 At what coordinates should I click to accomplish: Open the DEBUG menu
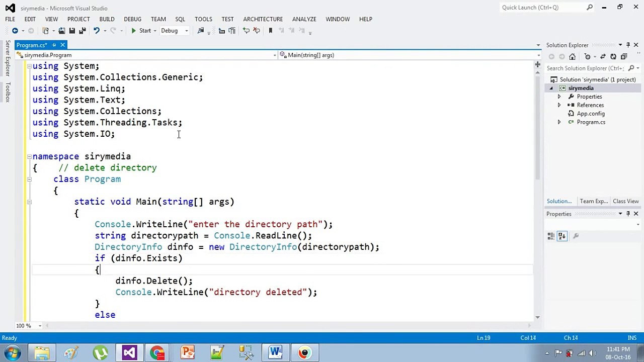coord(133,19)
